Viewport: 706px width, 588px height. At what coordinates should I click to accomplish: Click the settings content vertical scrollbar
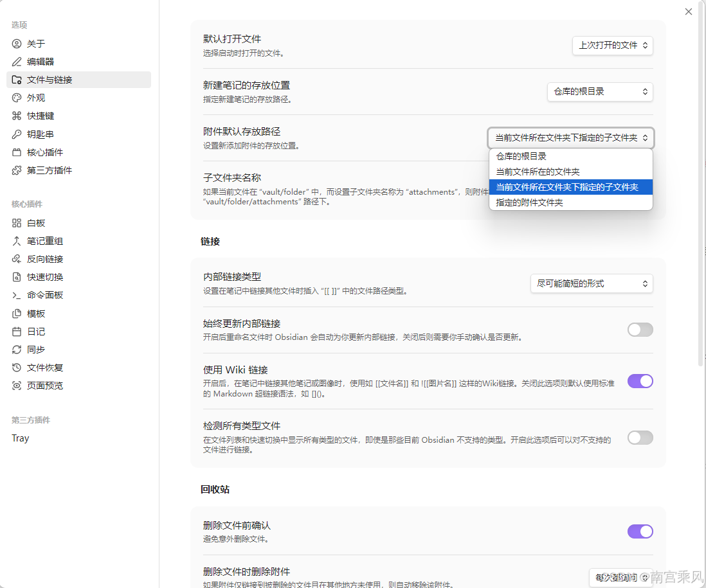click(700, 183)
